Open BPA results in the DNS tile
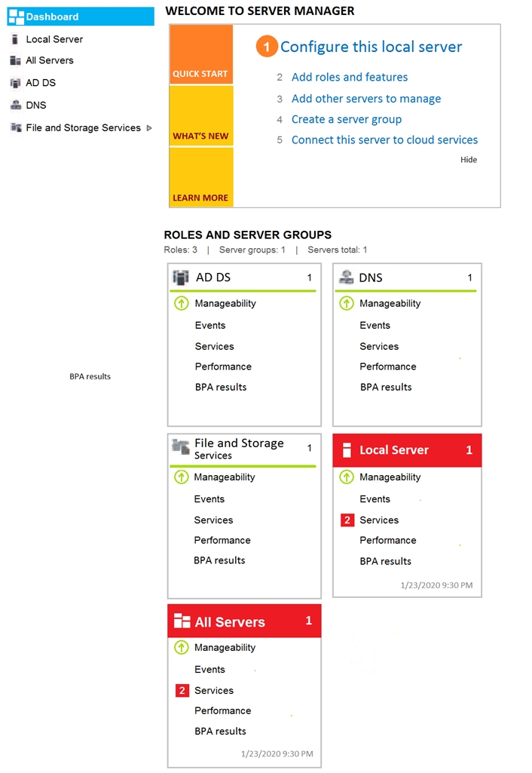Image resolution: width=532 pixels, height=773 pixels. point(386,388)
